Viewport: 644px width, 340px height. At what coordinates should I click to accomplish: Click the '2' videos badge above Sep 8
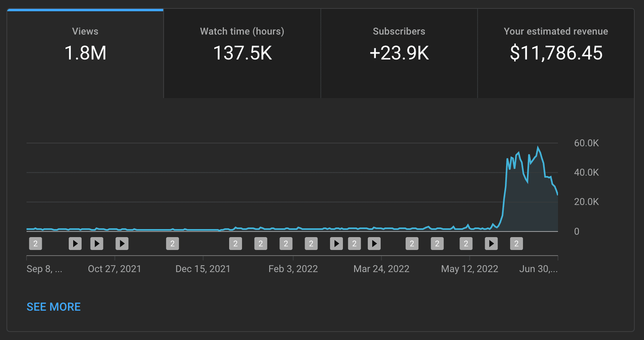(35, 243)
